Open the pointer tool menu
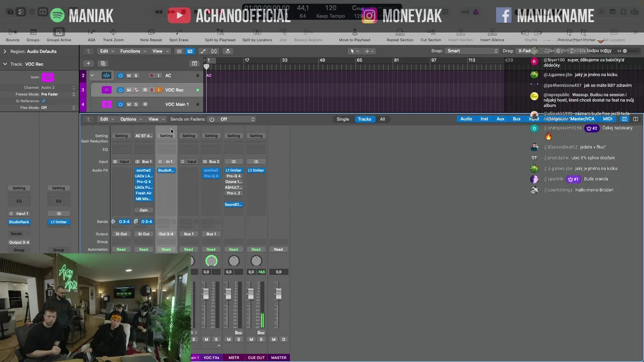644x362 pixels. pos(354,51)
